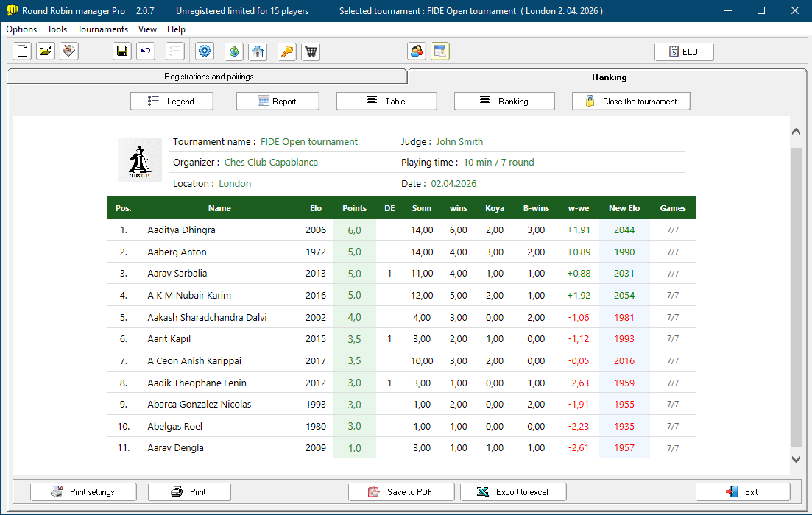
Task: Switch to Registrations and pairings tab
Action: point(208,77)
